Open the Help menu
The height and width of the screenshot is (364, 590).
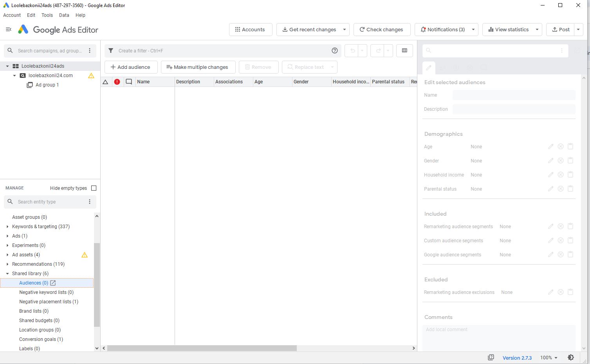pyautogui.click(x=80, y=15)
